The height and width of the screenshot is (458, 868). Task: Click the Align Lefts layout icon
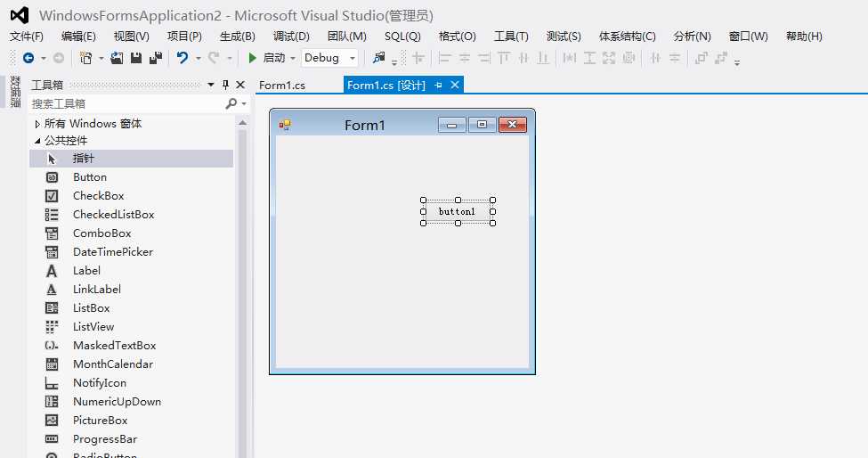click(444, 58)
